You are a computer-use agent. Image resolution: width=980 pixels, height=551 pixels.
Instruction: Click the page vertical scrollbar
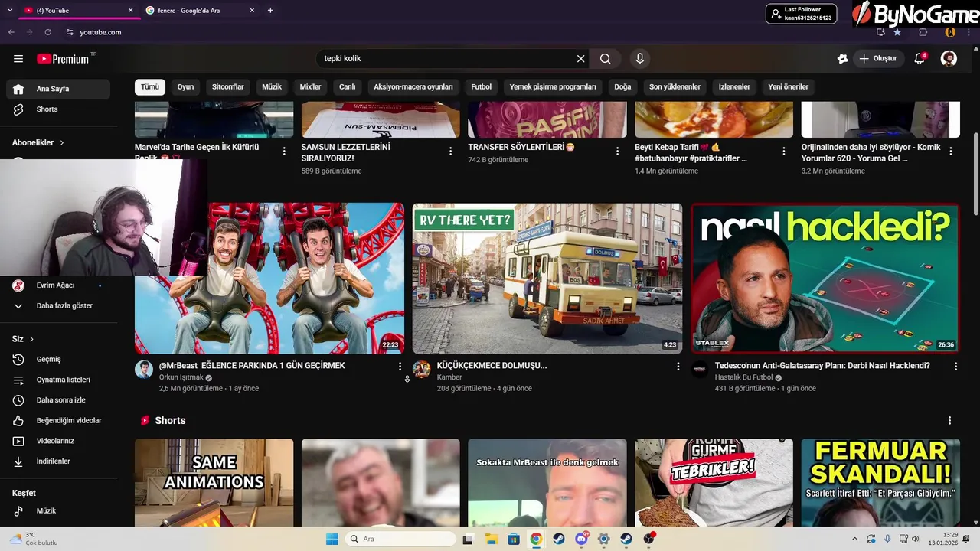[x=975, y=176]
